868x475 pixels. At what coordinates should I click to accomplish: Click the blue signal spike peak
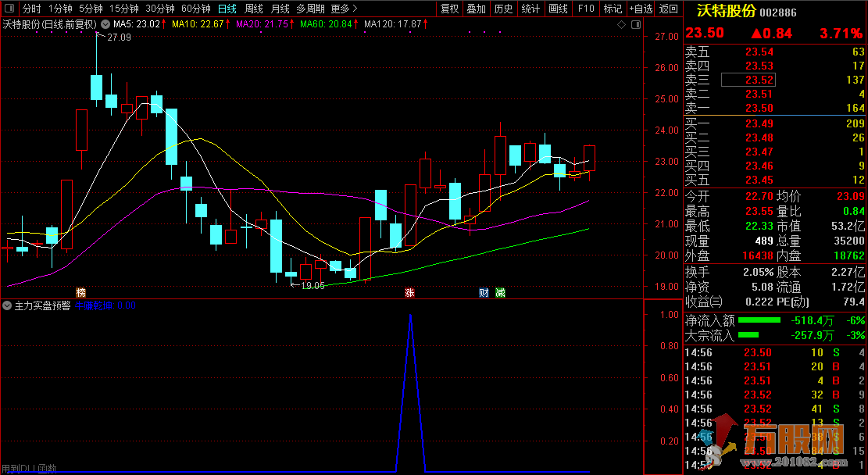(x=410, y=316)
